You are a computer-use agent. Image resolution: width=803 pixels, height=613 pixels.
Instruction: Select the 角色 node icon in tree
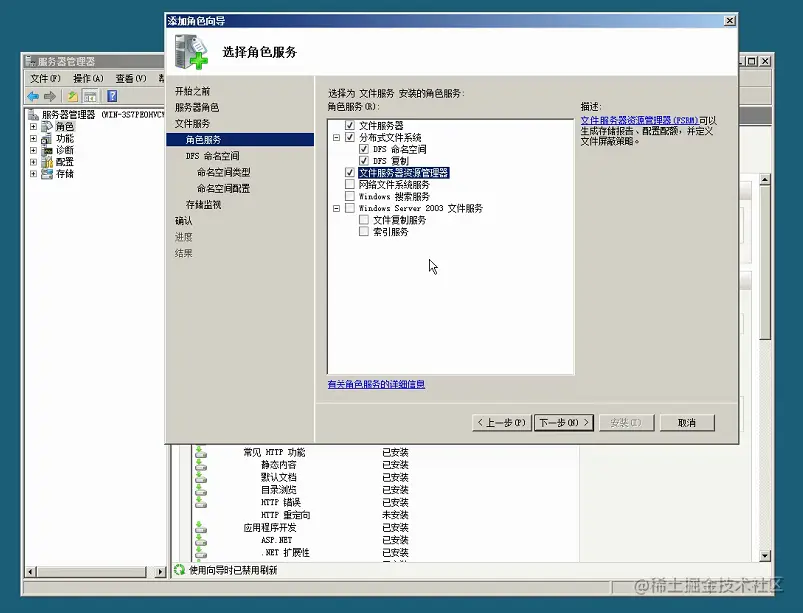point(47,126)
